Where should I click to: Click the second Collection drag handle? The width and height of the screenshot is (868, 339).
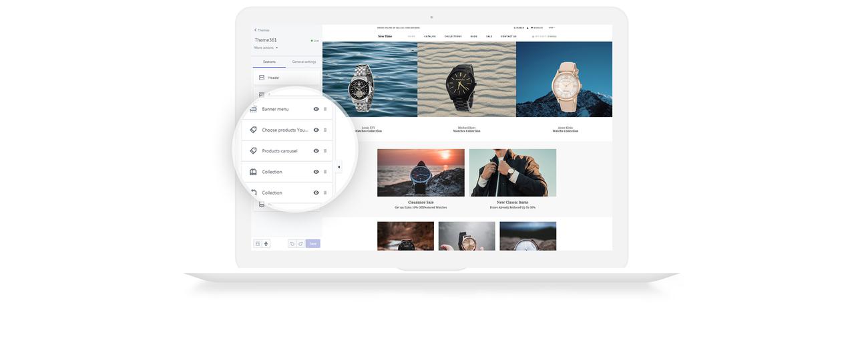tap(325, 193)
